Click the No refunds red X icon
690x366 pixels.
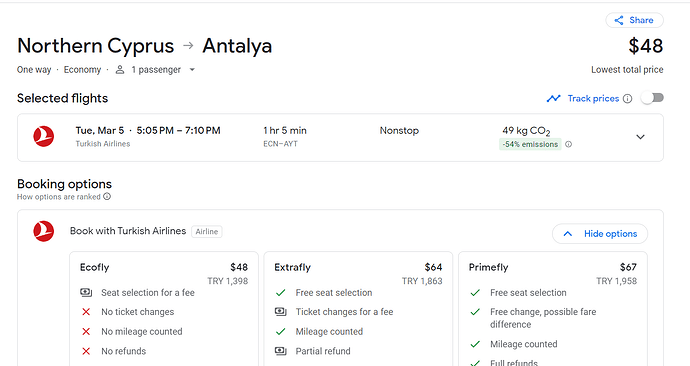(86, 351)
